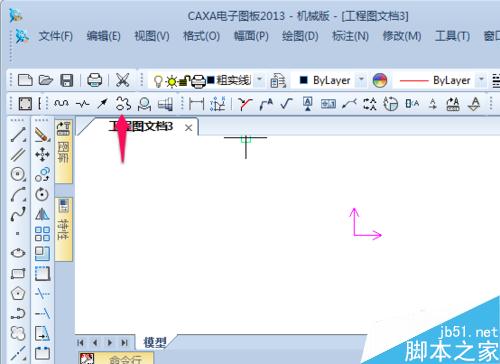Select the Copy circles tool
This screenshot has height=364, width=500.
coord(42,174)
